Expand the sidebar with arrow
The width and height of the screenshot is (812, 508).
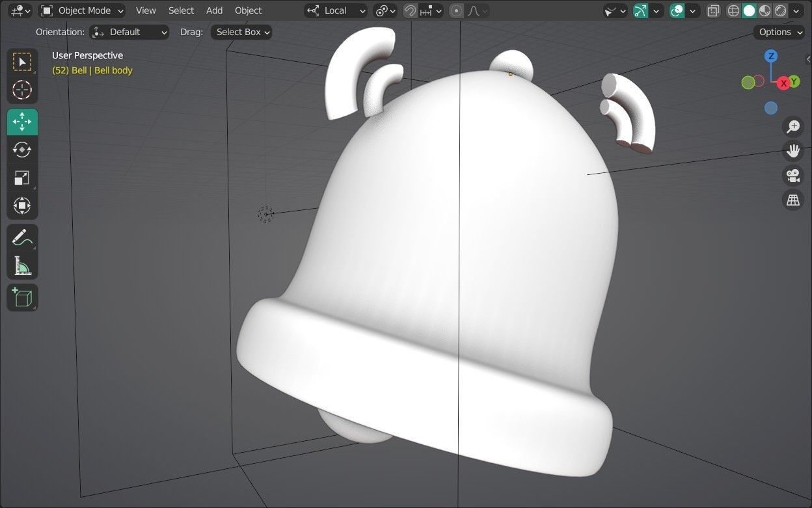(x=808, y=59)
